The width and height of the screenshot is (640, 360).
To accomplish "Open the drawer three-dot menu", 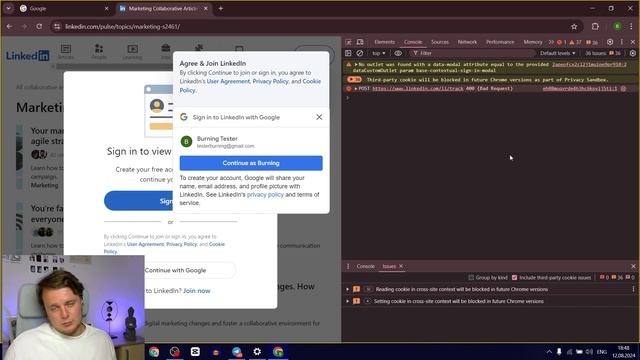I will (x=348, y=266).
